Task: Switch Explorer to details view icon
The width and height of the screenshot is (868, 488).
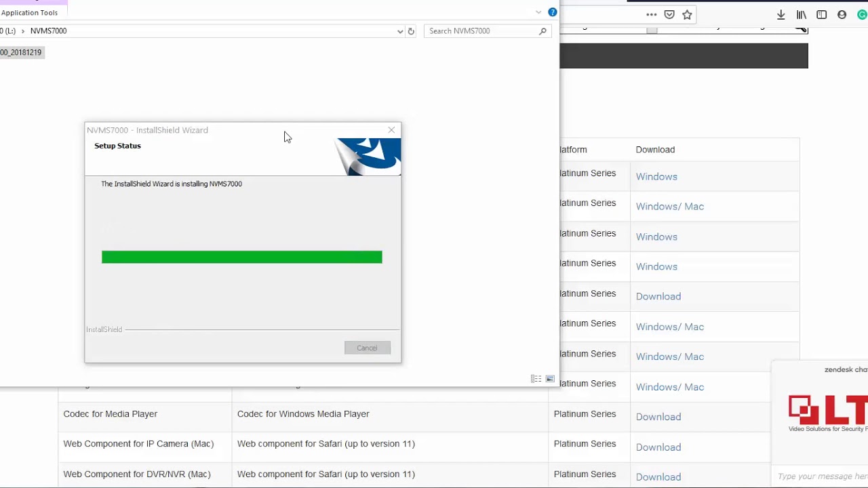Action: [x=536, y=379]
